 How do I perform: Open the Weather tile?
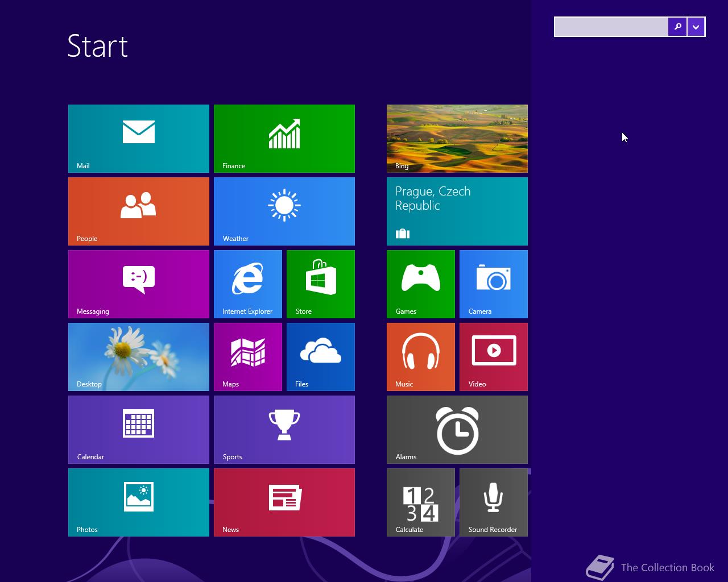tap(284, 211)
